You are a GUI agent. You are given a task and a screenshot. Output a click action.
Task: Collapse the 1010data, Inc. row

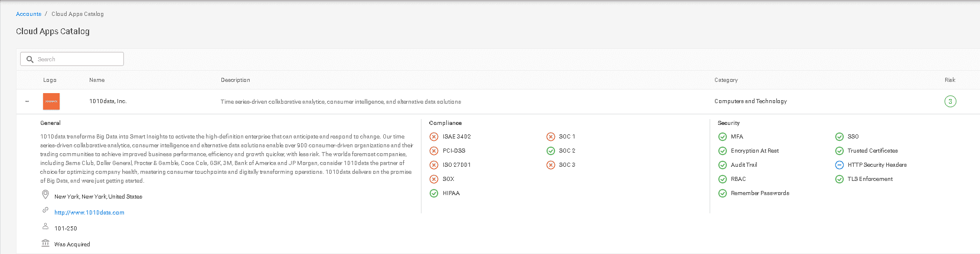(x=27, y=101)
